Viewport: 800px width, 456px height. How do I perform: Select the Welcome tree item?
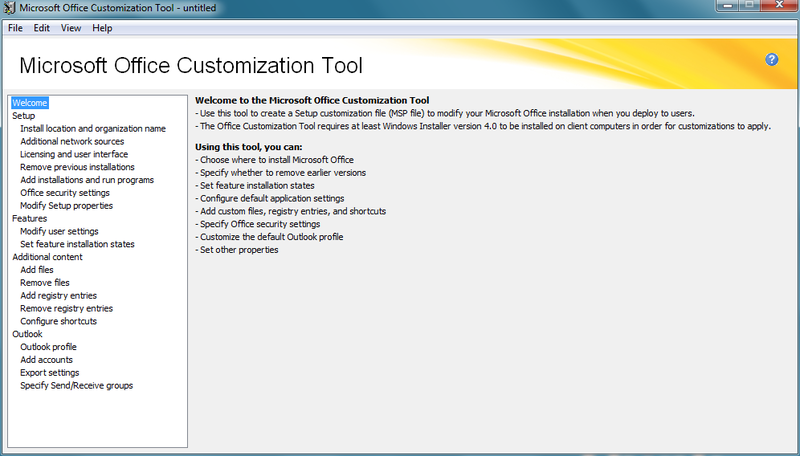[x=30, y=103]
